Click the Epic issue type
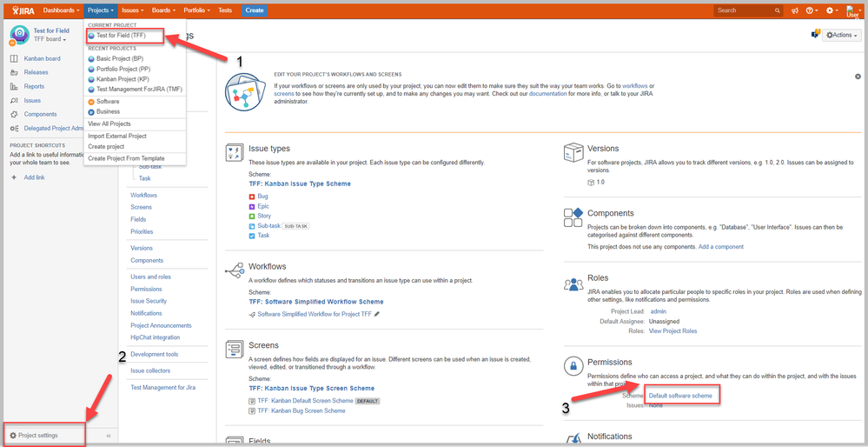 coord(263,206)
